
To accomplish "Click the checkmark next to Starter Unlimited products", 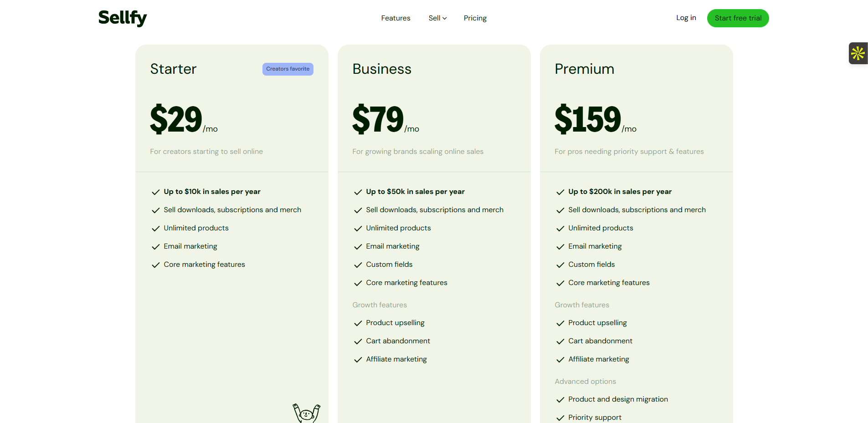I will click(x=155, y=229).
